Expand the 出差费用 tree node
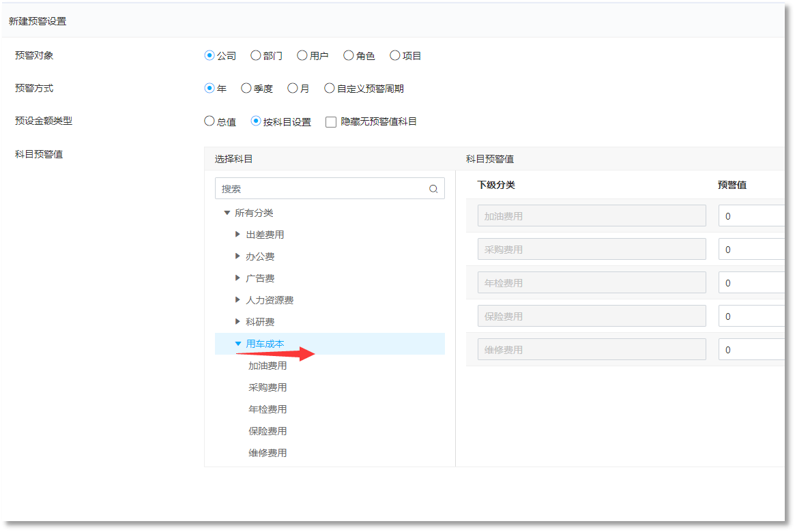 (237, 235)
